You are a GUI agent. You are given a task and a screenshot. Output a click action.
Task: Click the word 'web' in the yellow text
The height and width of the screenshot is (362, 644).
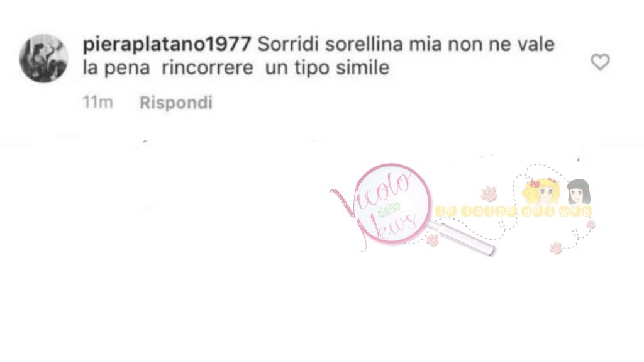pyautogui.click(x=576, y=212)
